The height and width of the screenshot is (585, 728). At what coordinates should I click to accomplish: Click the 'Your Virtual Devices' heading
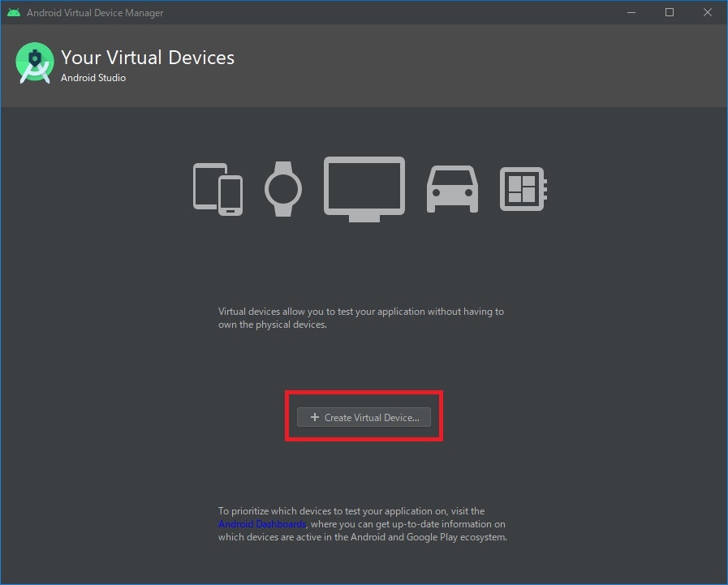148,58
